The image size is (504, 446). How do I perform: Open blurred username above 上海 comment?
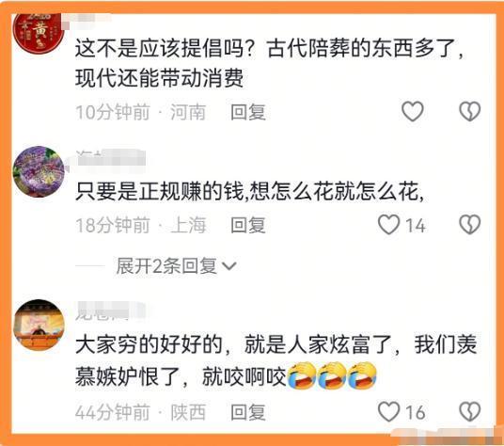[109, 157]
